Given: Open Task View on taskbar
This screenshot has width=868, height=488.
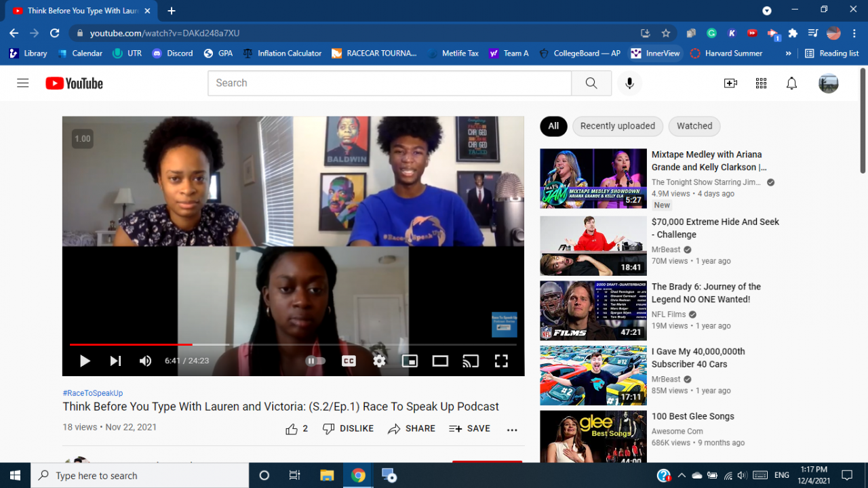Looking at the screenshot, I should point(295,475).
